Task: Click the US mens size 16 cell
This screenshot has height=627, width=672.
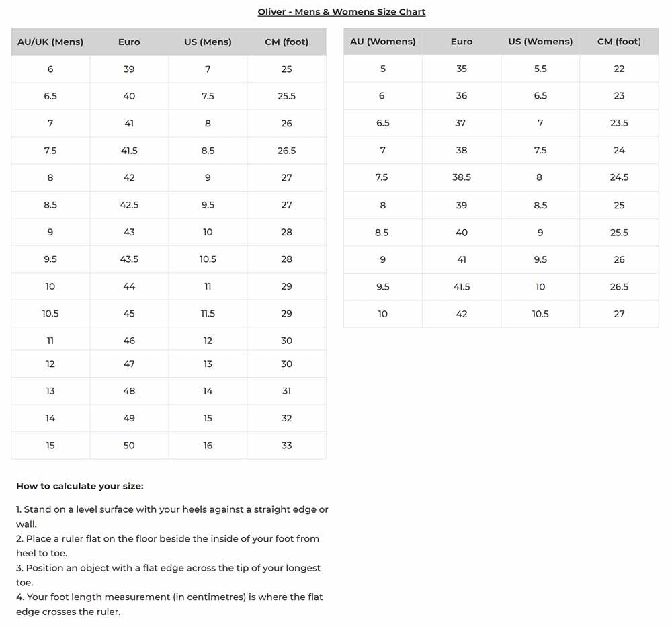Action: 208,446
